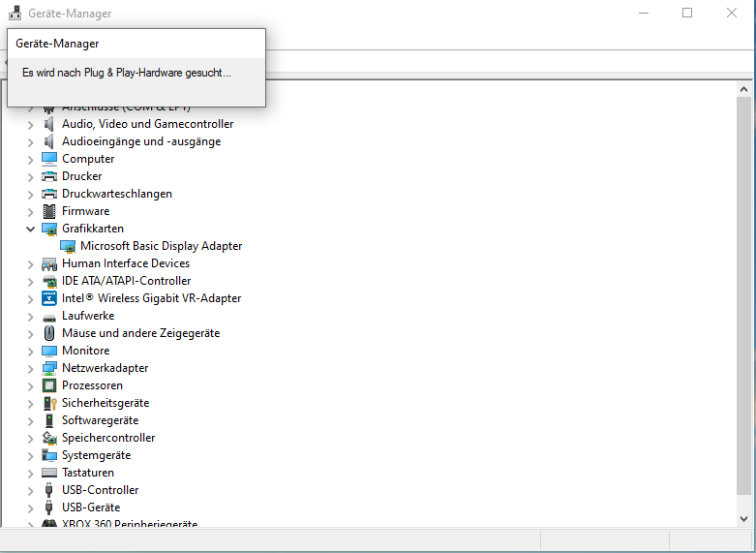Select the Softwaregeräte label
The width and height of the screenshot is (756, 553).
(101, 420)
